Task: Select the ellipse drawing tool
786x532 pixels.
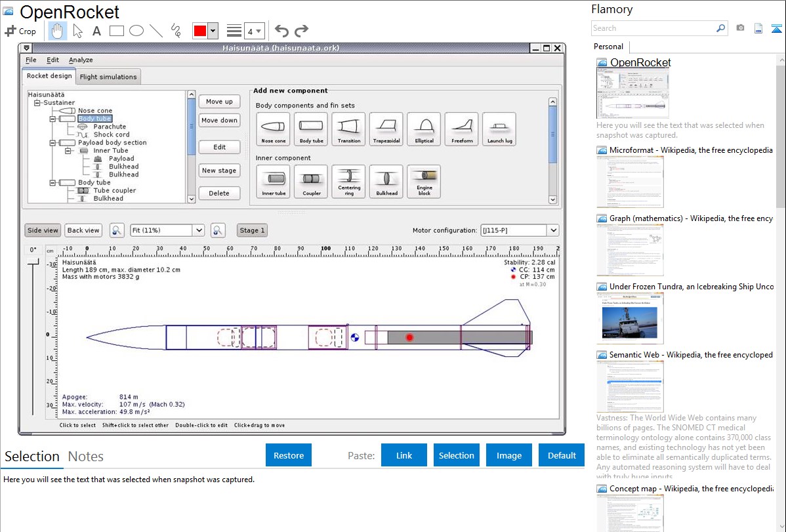Action: tap(136, 31)
